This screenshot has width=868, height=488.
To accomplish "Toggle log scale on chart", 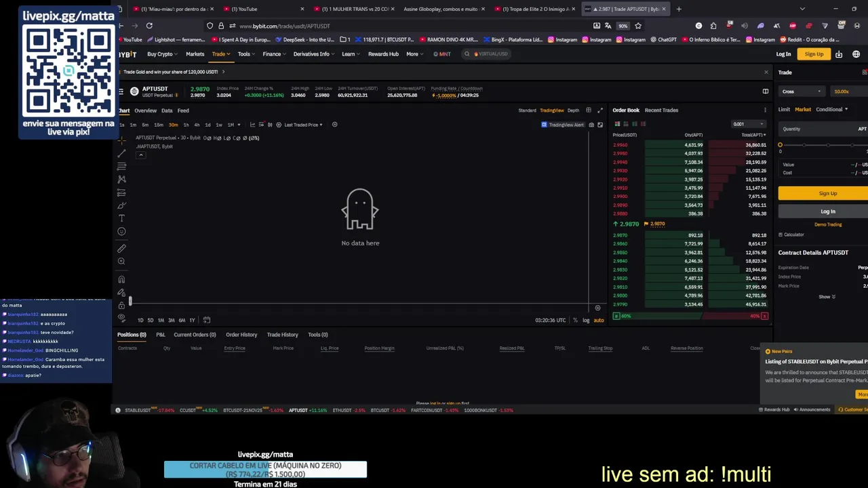I will point(586,320).
